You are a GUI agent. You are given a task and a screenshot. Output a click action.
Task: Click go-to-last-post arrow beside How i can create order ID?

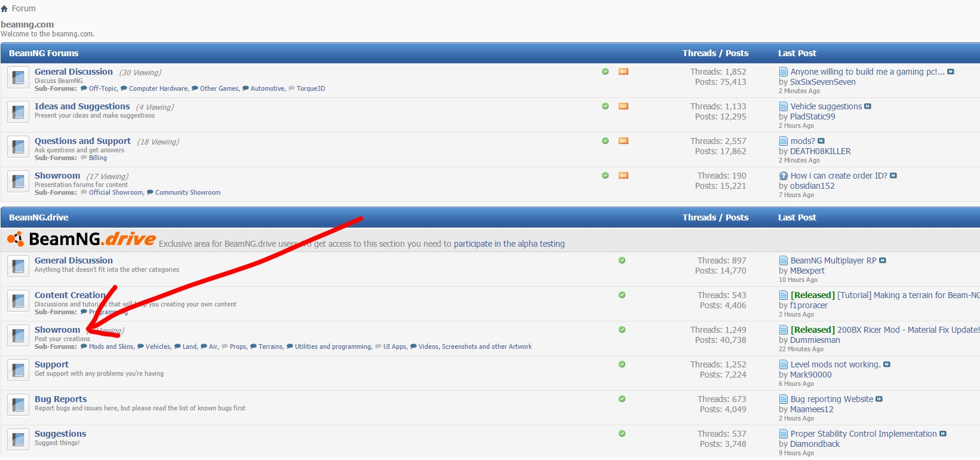coord(893,176)
